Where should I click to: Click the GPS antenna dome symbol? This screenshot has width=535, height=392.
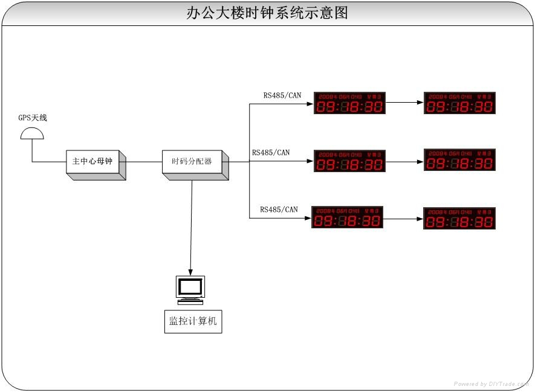(32, 133)
